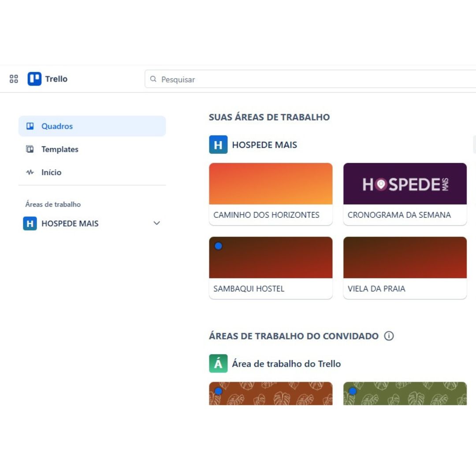
Task: Open the app switcher grid icon
Action: point(14,79)
